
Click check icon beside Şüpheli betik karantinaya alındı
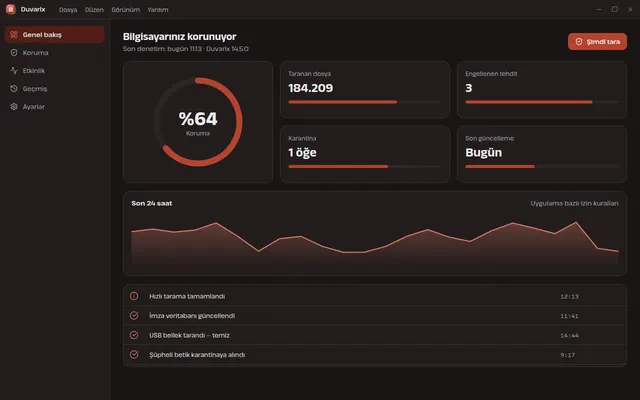134,355
